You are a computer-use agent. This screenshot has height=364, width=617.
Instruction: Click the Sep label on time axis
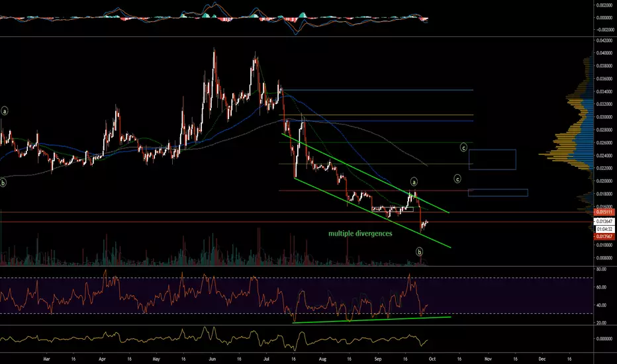[378, 359]
